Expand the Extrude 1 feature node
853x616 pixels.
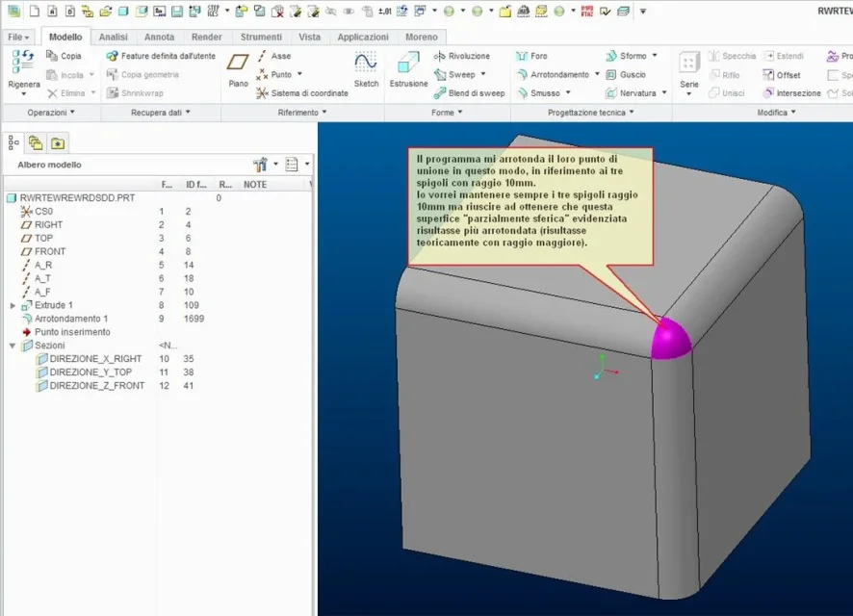[x=13, y=305]
